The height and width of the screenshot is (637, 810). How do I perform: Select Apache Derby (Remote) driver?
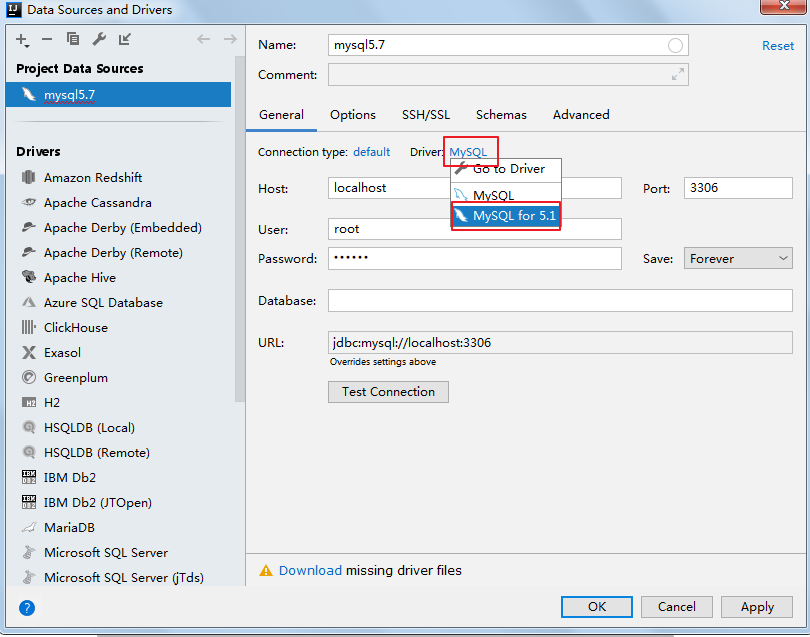113,253
